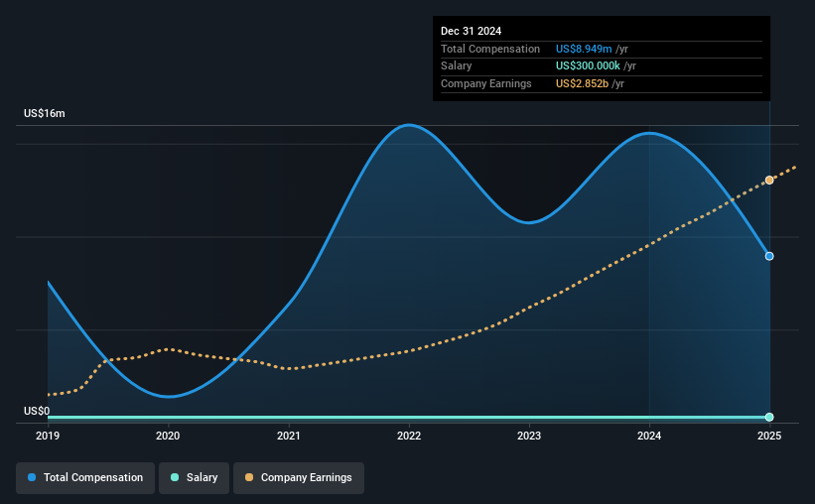
Task: Click the blue dot in Total Compensation legend
Action: 32,477
